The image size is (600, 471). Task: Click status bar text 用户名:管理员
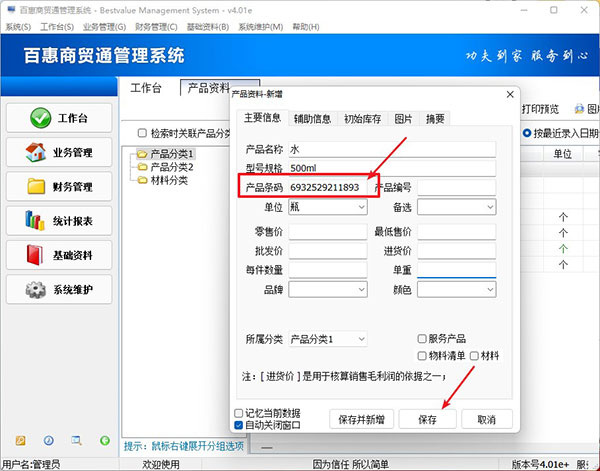[x=31, y=464]
